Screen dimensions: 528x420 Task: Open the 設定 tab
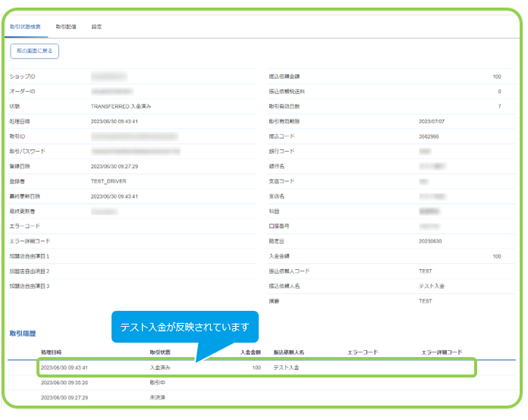point(96,27)
